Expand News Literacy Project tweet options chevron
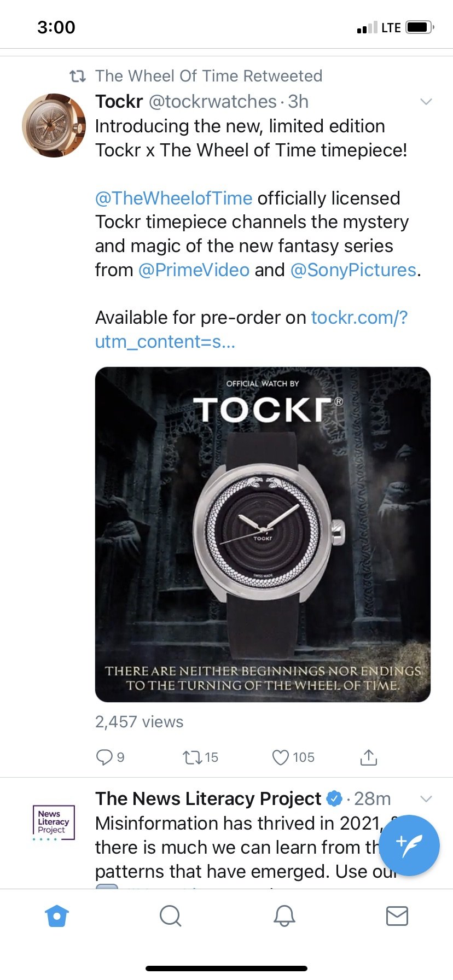Image resolution: width=453 pixels, height=980 pixels. click(x=426, y=799)
